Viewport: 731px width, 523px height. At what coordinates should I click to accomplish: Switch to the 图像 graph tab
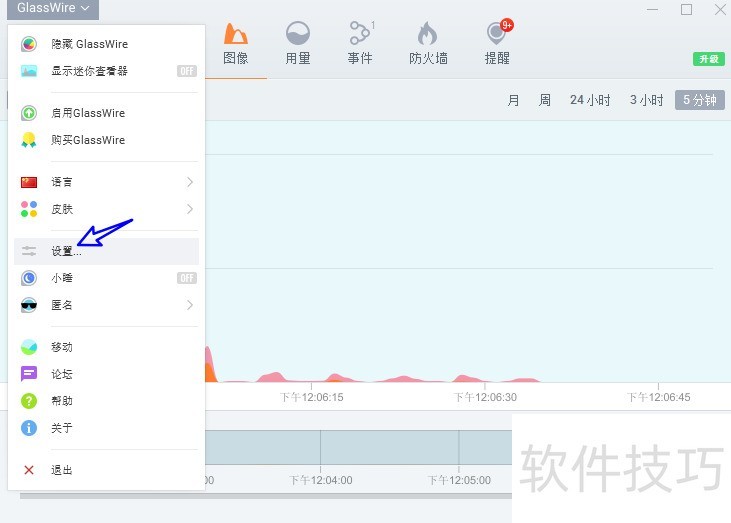pos(235,44)
